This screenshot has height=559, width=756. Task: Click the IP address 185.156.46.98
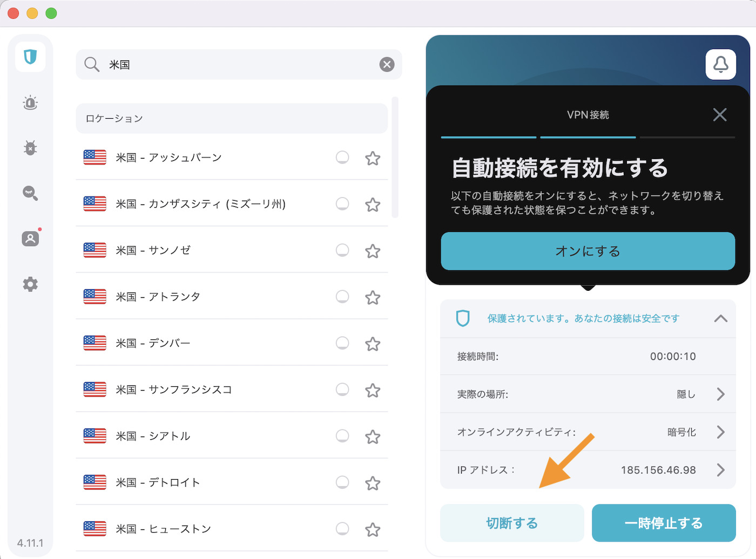click(658, 470)
